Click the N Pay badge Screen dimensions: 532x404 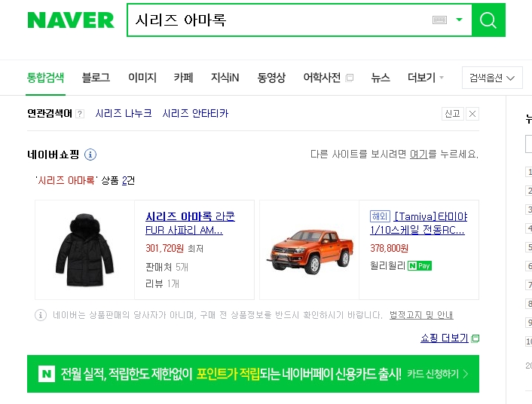pyautogui.click(x=420, y=265)
